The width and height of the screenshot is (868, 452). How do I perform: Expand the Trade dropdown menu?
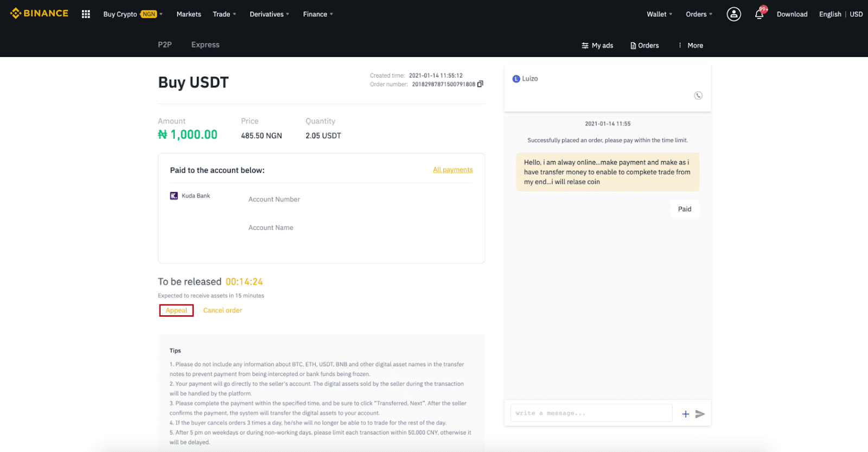(224, 14)
